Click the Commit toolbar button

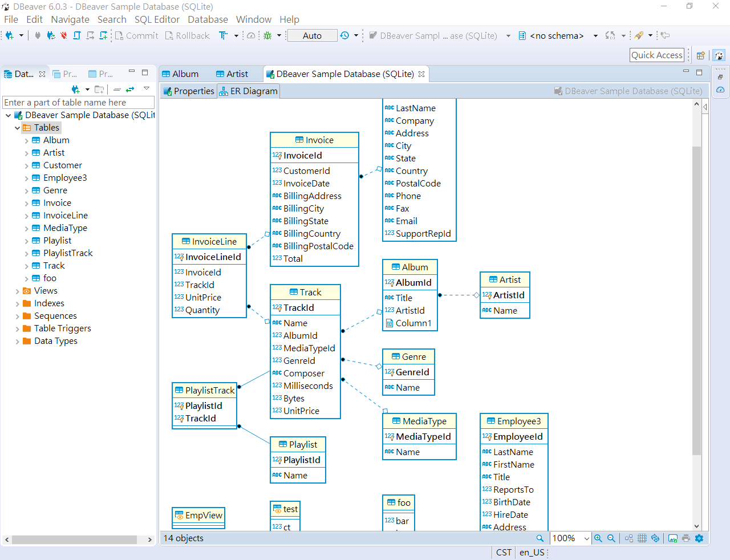[x=137, y=35]
